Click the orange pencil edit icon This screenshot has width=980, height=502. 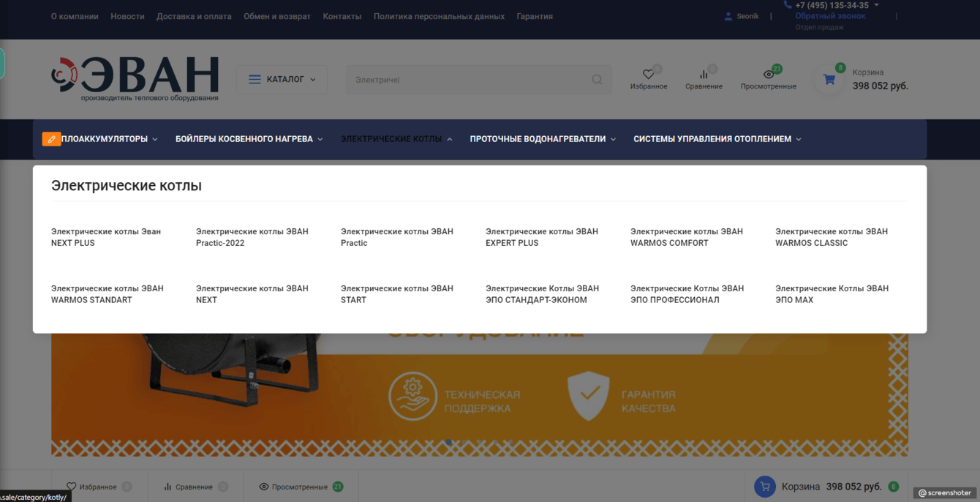coord(51,139)
